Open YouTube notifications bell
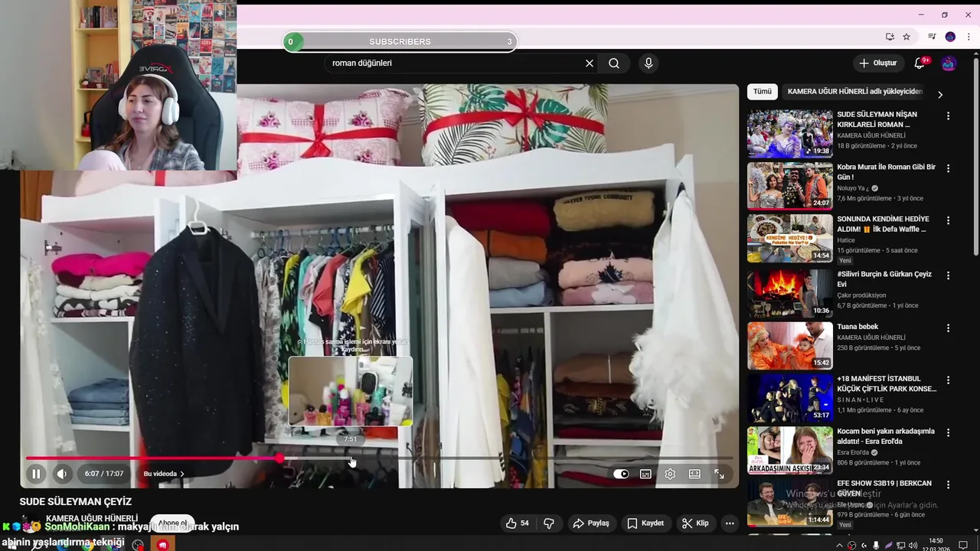This screenshot has width=980, height=551. click(920, 64)
